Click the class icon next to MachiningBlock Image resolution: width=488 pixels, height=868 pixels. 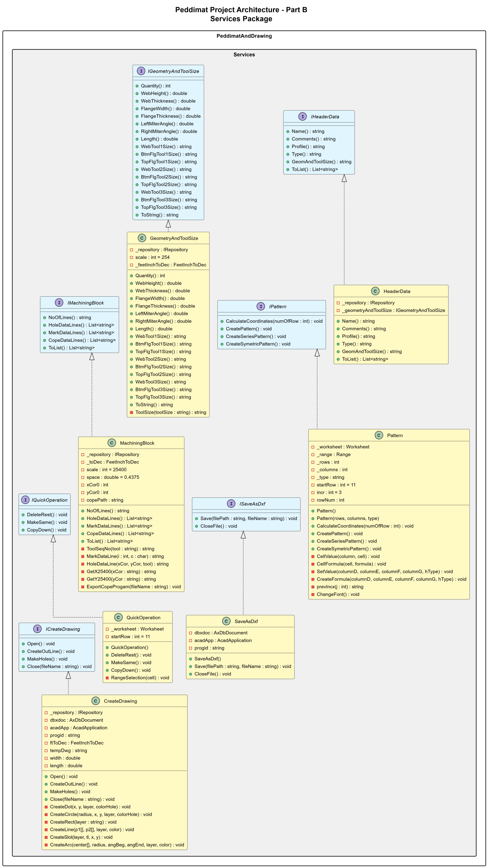point(112,443)
